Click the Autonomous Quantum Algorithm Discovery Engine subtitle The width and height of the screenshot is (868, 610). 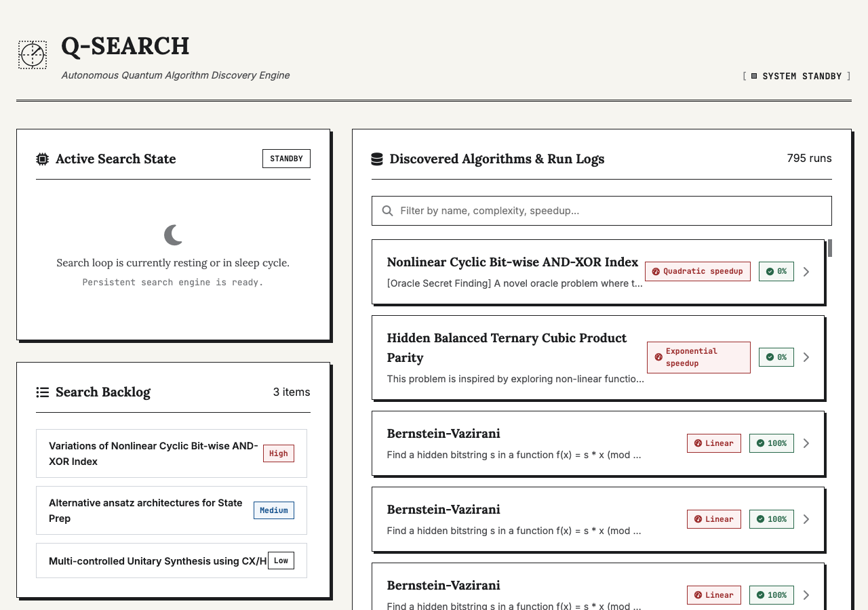point(176,75)
